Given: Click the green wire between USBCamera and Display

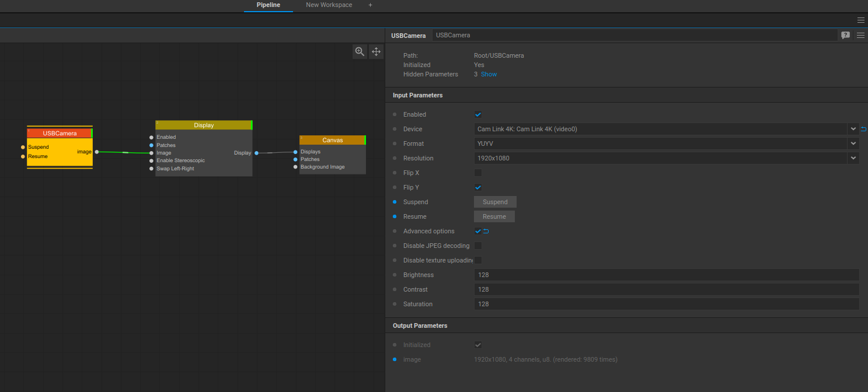Looking at the screenshot, I should (124, 152).
